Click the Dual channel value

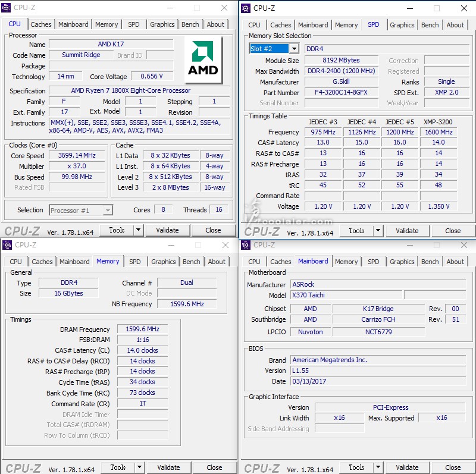(x=187, y=282)
